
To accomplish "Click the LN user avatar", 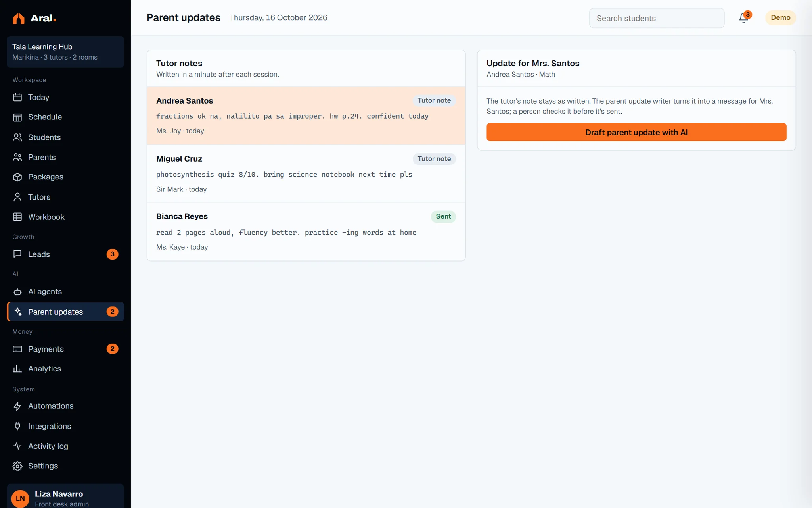I will tap(20, 498).
